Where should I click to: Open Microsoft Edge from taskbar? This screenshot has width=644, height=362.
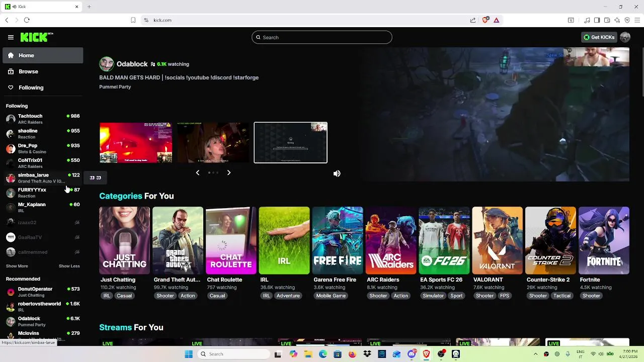(x=323, y=354)
